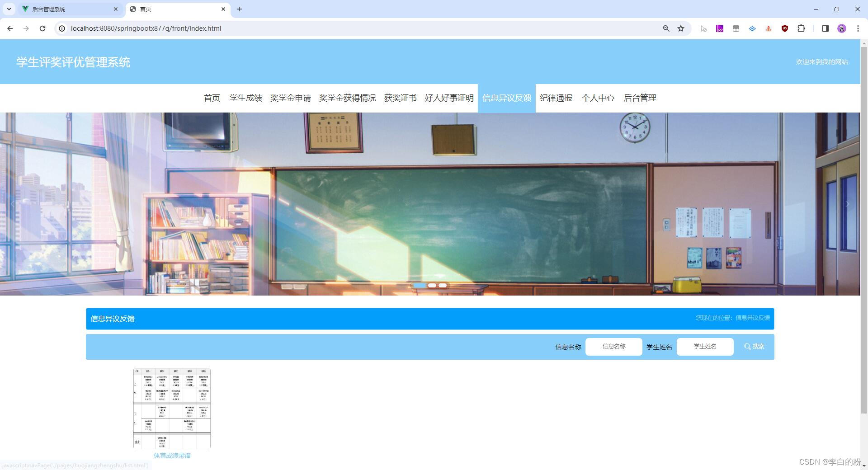
Task: Open a new browser tab
Action: coord(240,9)
